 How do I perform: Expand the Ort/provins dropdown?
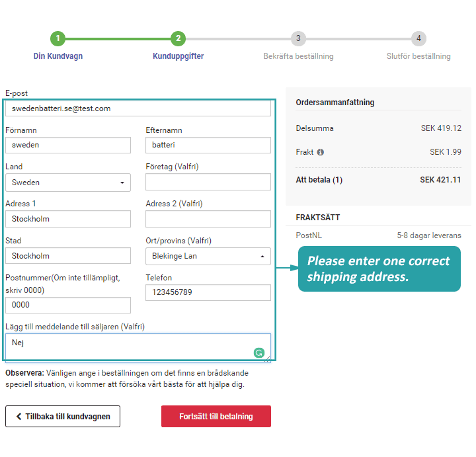pyautogui.click(x=208, y=256)
